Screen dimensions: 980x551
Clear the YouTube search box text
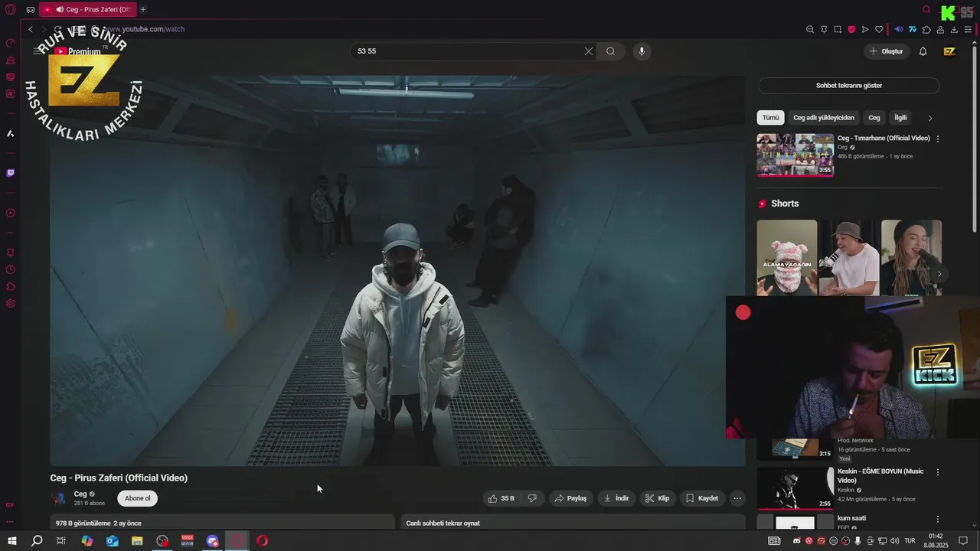[x=589, y=51]
